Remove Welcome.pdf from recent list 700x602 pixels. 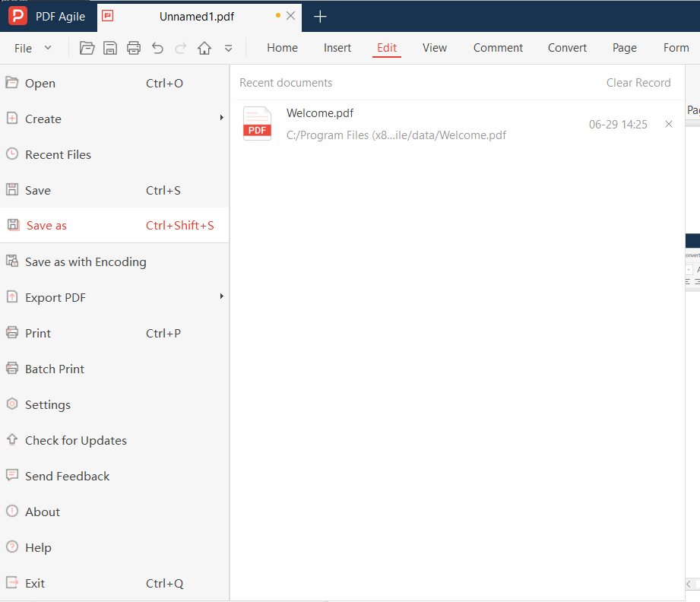[668, 124]
